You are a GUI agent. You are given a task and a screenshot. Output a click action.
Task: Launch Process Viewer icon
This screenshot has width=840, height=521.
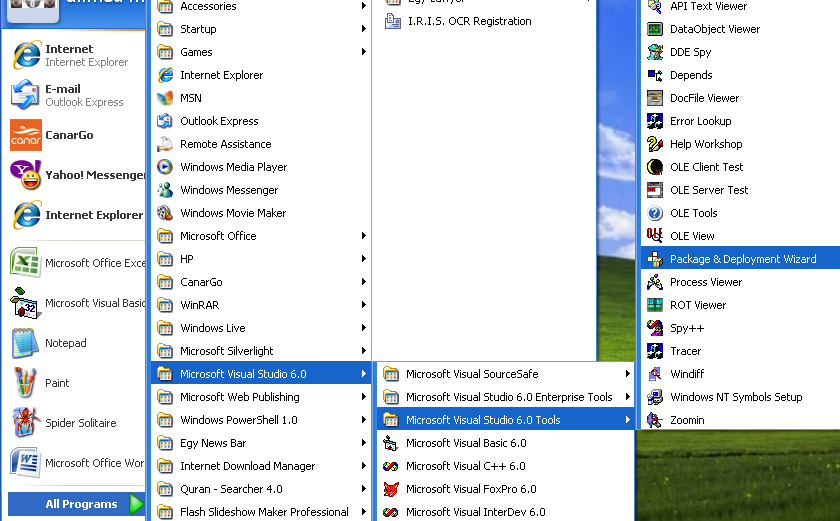(655, 282)
